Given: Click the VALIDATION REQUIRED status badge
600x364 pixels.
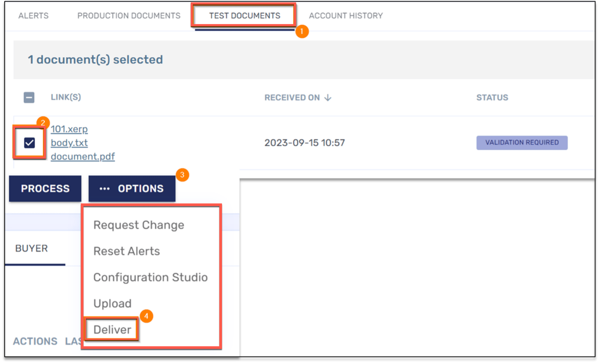Looking at the screenshot, I should pyautogui.click(x=522, y=142).
